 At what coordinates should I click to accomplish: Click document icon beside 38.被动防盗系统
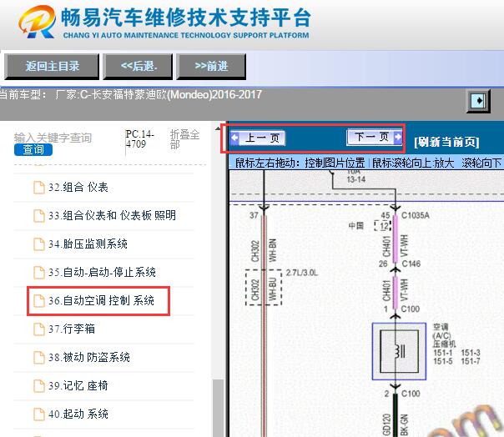coord(39,358)
